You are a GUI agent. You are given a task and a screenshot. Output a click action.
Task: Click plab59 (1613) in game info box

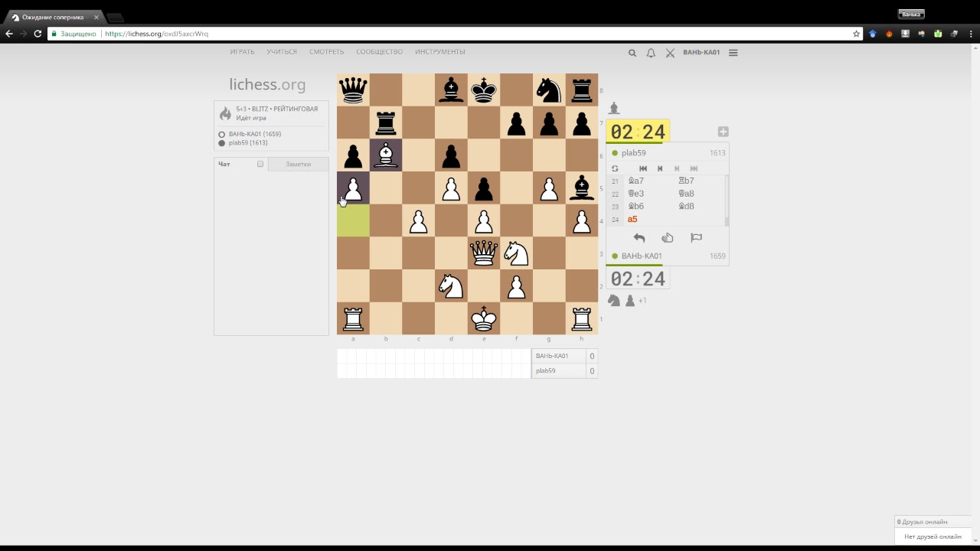coord(248,142)
